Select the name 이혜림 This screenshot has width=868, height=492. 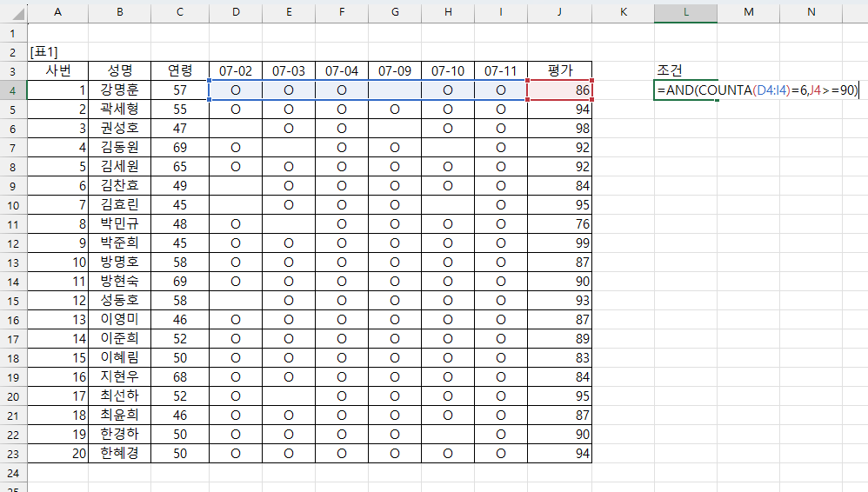(x=119, y=358)
